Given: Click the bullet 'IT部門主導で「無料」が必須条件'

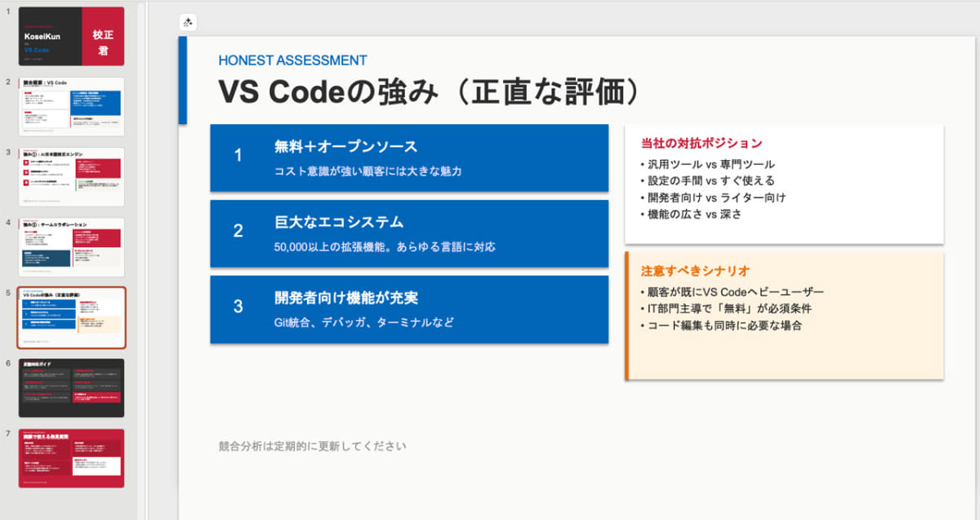Looking at the screenshot, I should click(727, 309).
